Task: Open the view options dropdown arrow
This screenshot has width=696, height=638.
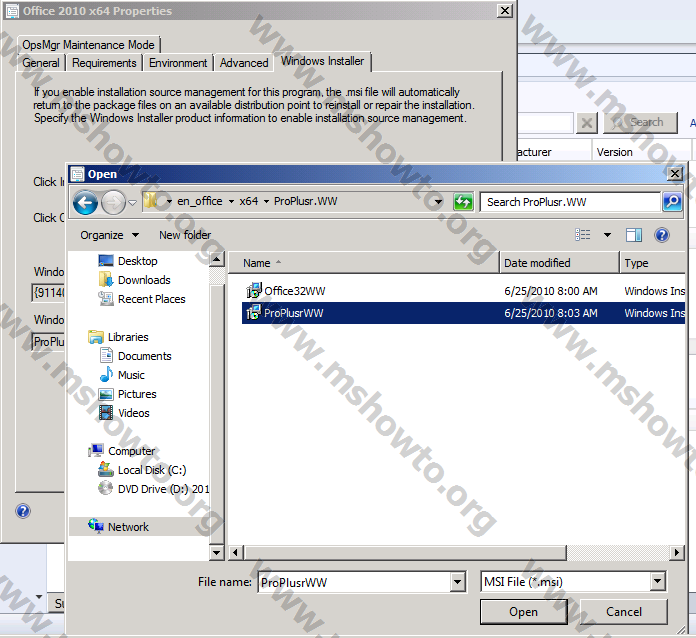Action: pyautogui.click(x=607, y=235)
